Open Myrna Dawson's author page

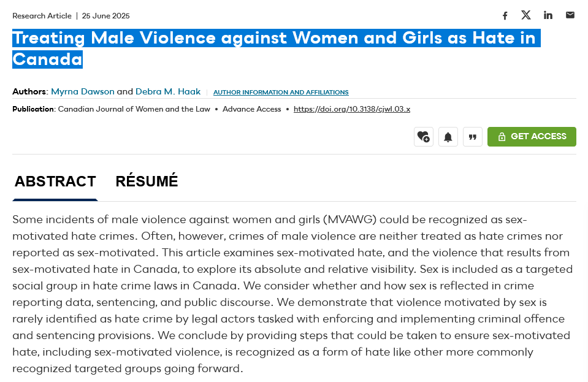(82, 91)
